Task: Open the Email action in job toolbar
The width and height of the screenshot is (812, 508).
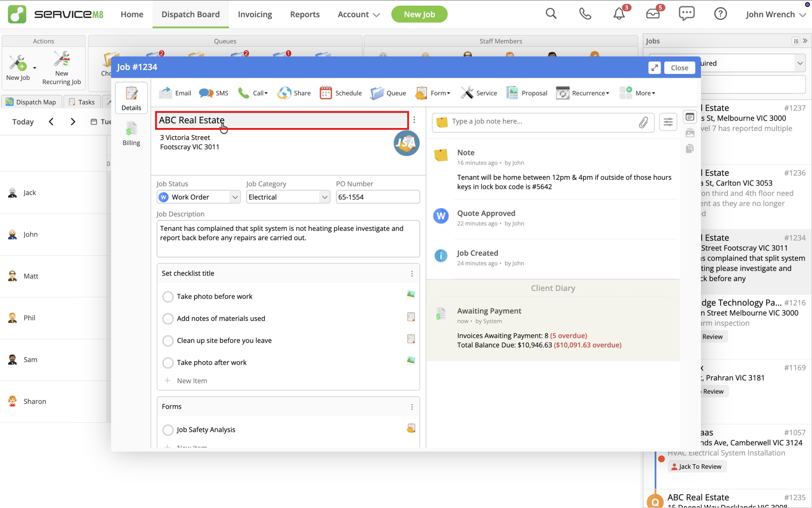Action: pyautogui.click(x=175, y=93)
